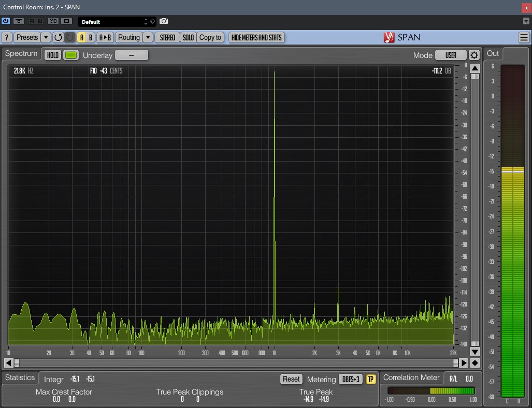Screen dimensions: 532x408
Task: Select the Correlation Meter tab
Action: pos(411,377)
